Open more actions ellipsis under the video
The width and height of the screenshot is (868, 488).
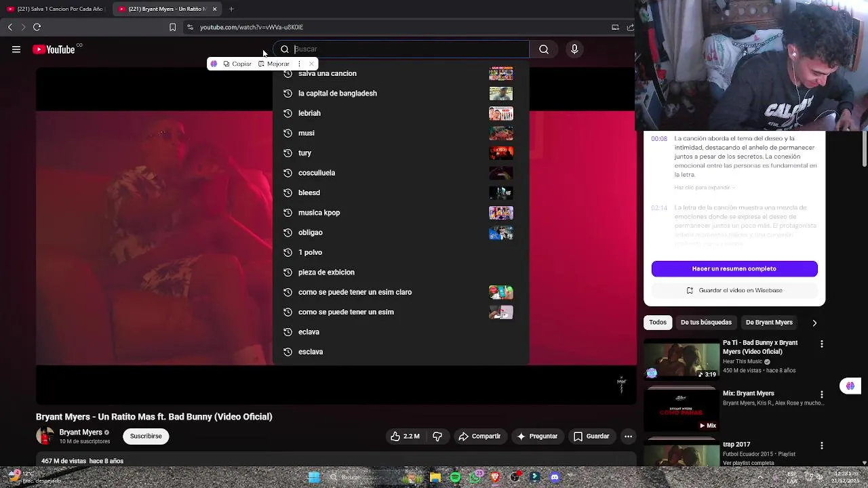click(628, 436)
